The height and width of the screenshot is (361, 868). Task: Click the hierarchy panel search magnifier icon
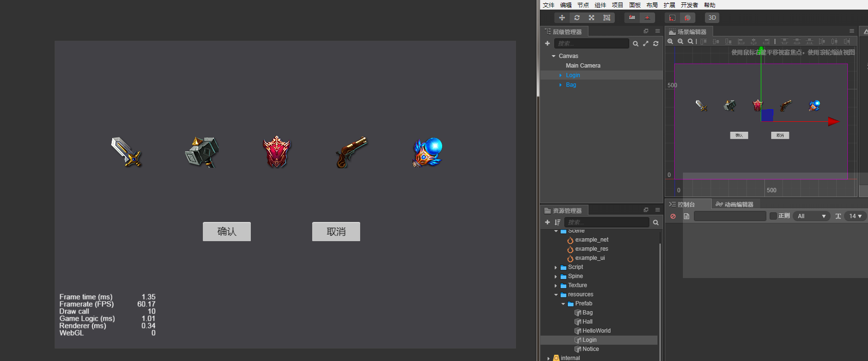(x=635, y=44)
